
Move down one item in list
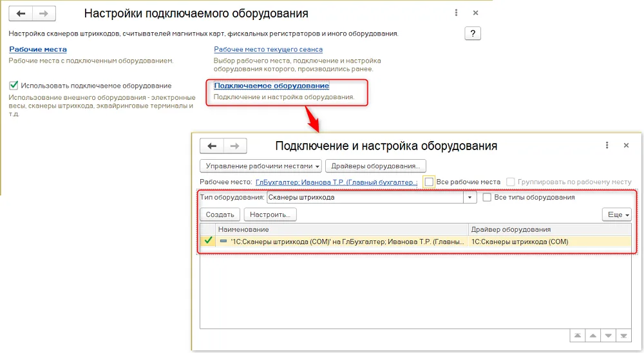609,336
